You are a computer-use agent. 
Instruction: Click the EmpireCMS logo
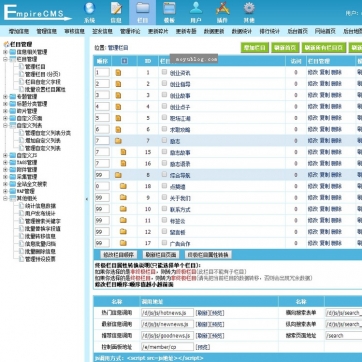37,13
